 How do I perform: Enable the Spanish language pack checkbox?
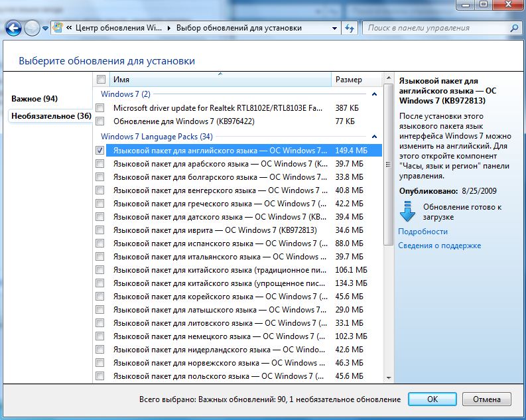[100, 244]
